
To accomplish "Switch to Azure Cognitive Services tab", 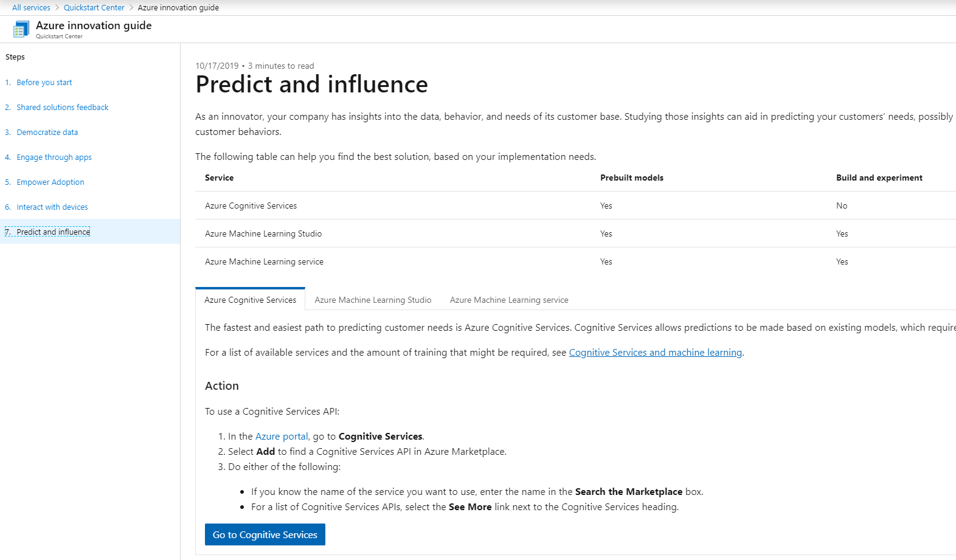I will [250, 300].
